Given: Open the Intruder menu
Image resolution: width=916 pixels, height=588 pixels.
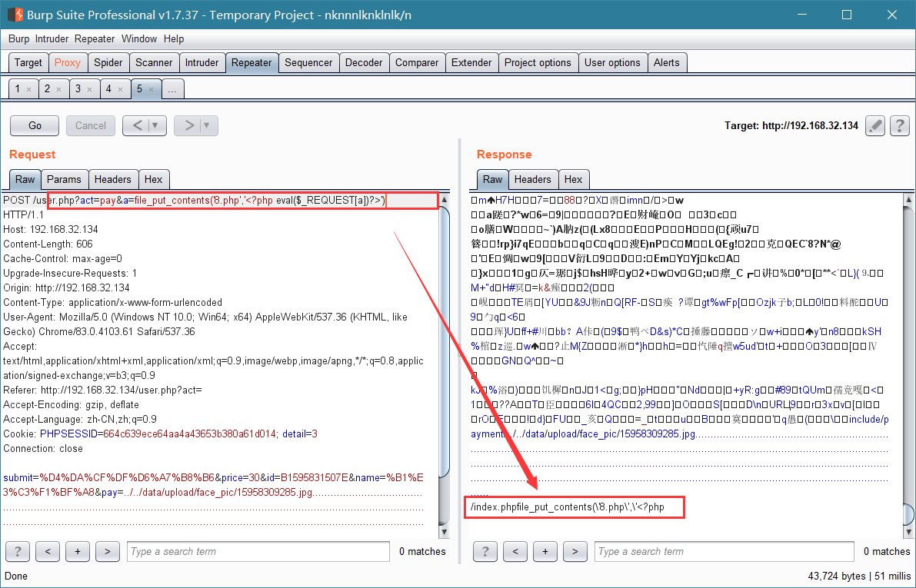Looking at the screenshot, I should 52,38.
